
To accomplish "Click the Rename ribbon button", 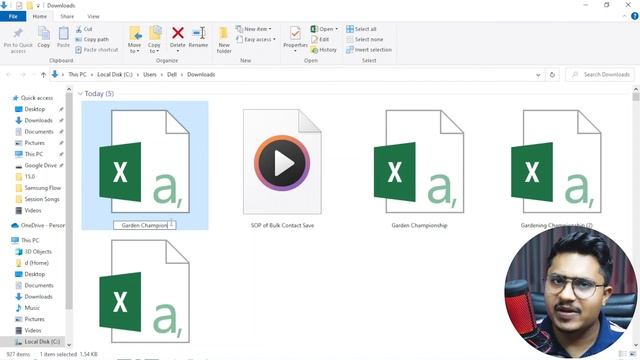I will tap(198, 37).
